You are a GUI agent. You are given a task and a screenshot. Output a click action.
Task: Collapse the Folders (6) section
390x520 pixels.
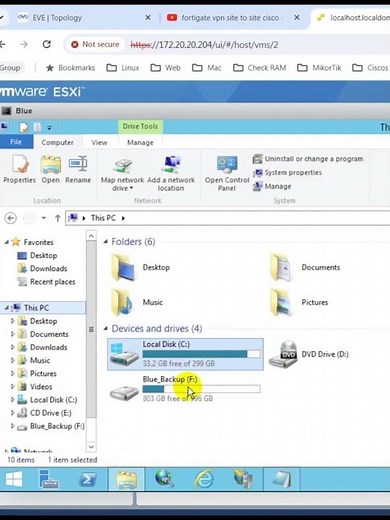pos(106,242)
